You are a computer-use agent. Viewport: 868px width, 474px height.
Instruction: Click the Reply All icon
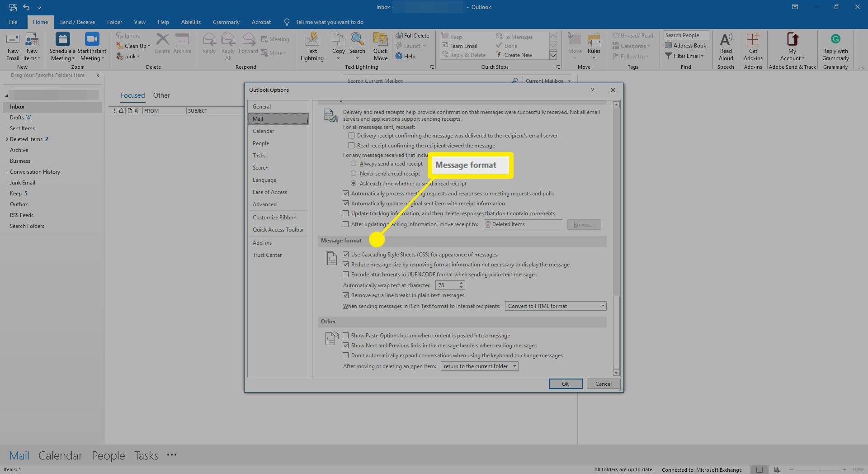(x=228, y=47)
